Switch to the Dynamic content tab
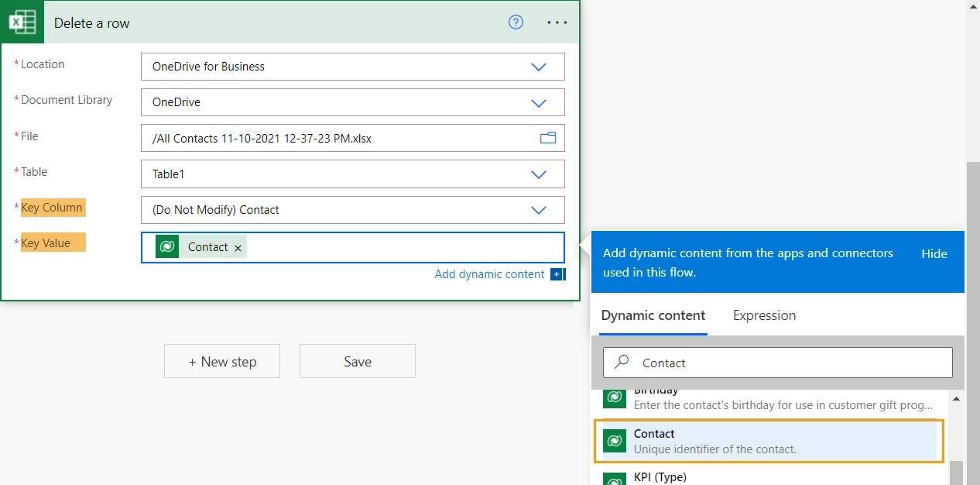This screenshot has width=980, height=485. click(x=653, y=315)
